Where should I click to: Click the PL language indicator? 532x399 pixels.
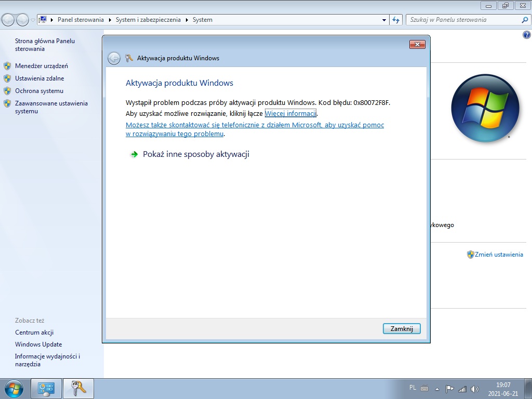[x=413, y=388]
